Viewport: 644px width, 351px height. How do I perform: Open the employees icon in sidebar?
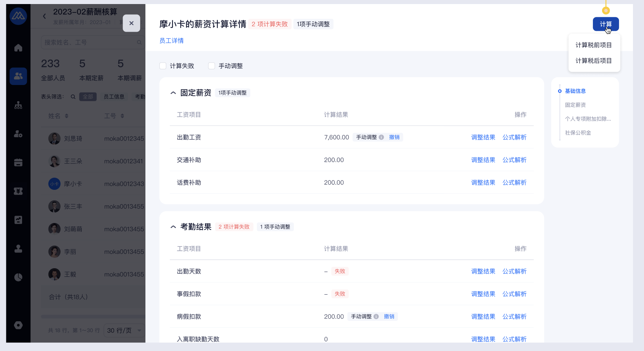(x=18, y=76)
